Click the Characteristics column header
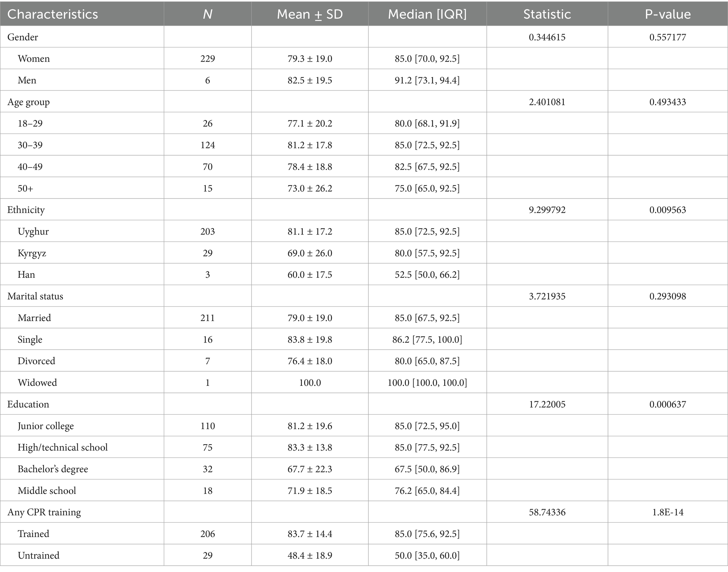This screenshot has width=728, height=572. click(x=52, y=14)
